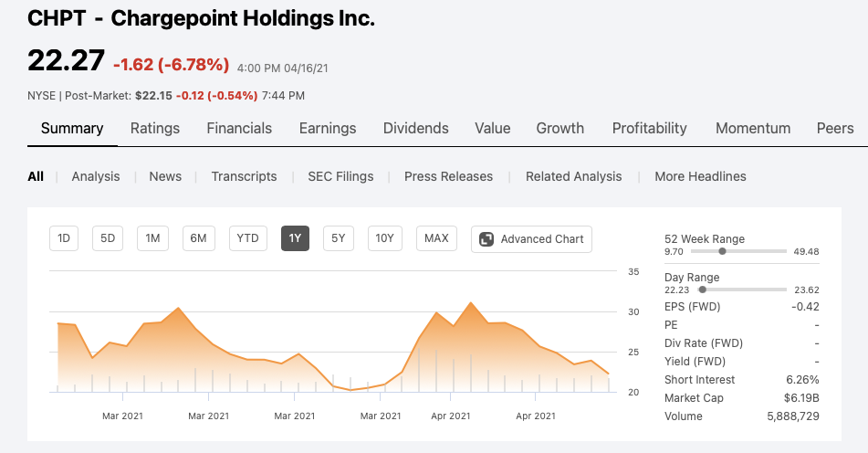Open More Headlines link

(700, 176)
